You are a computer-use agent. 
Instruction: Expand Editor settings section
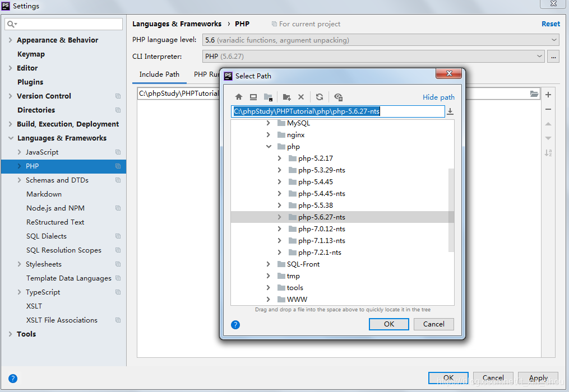(11, 68)
